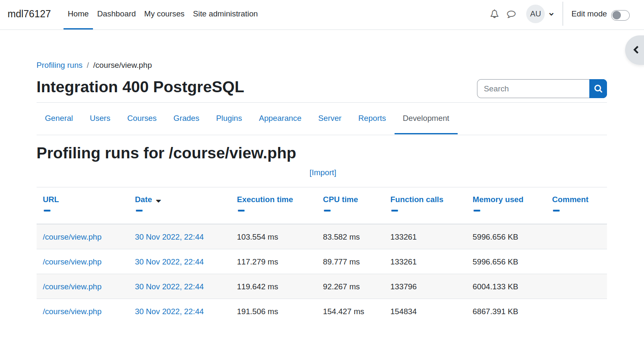Open My courses menu item
The width and height of the screenshot is (644, 355).
[164, 14]
